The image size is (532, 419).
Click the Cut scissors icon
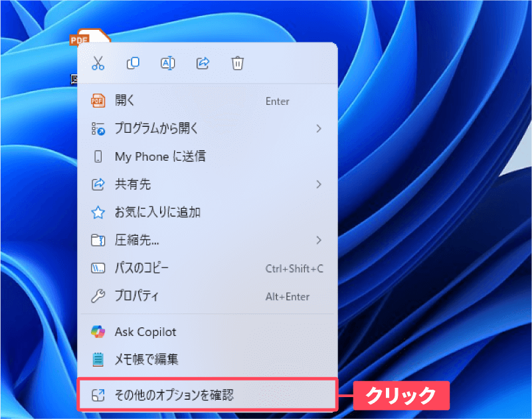click(x=98, y=63)
